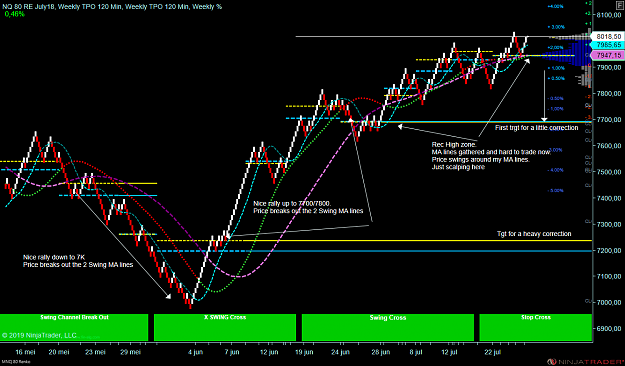The width and height of the screenshot is (625, 366).
Task: Select 'Tgt for a heavy correction' note
Action: pos(534,234)
